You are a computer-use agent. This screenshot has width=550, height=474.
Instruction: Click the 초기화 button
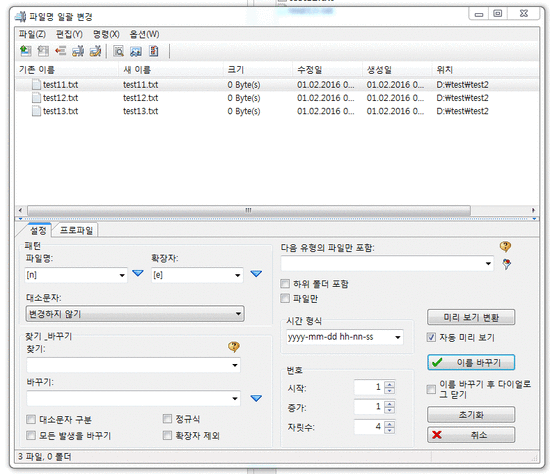tap(471, 415)
